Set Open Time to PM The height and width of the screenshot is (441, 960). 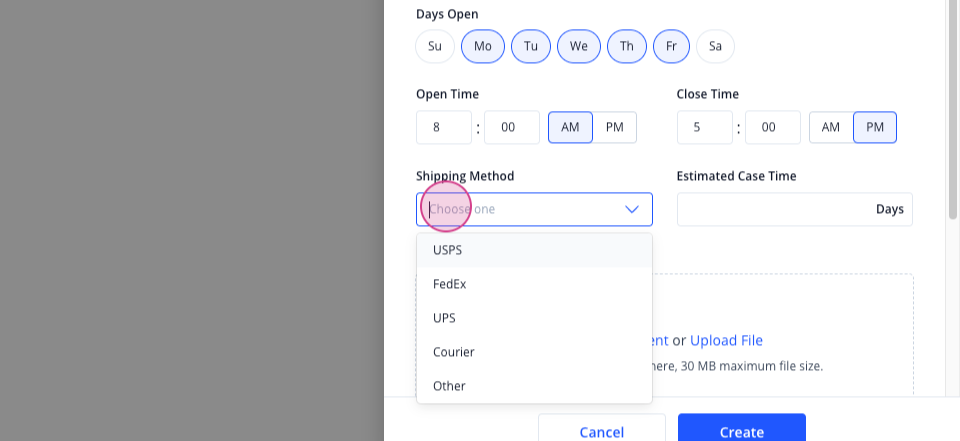point(615,127)
